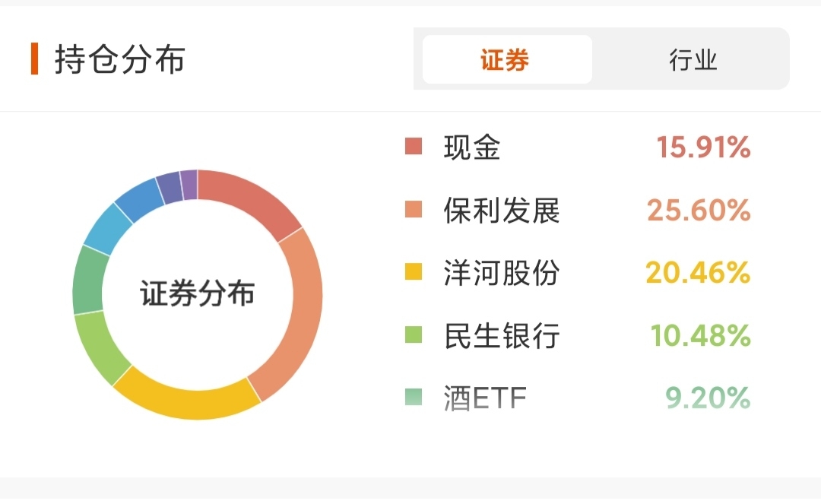Click the orange 保利发展 legend swatch
This screenshot has width=821, height=504.
point(414,210)
